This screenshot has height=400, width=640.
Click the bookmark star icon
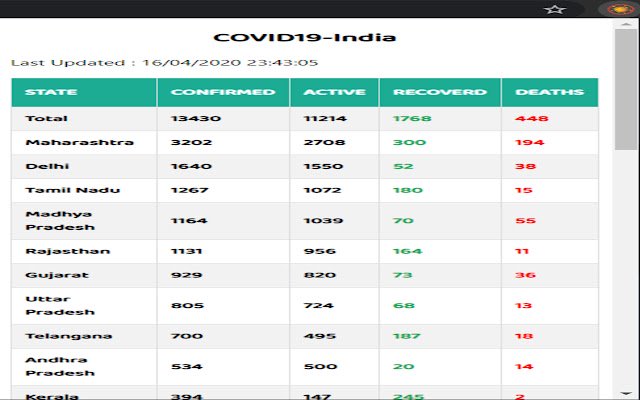[555, 9]
